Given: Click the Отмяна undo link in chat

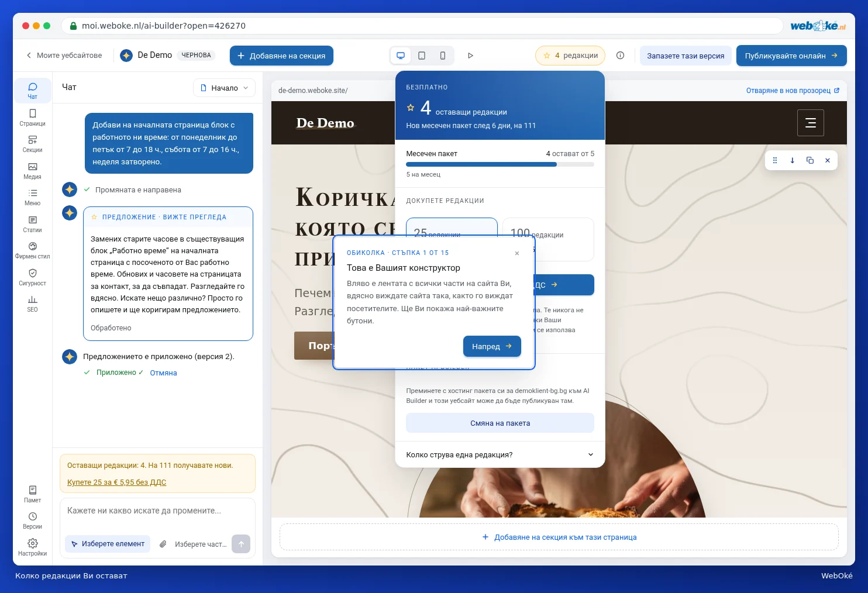Looking at the screenshot, I should [163, 373].
